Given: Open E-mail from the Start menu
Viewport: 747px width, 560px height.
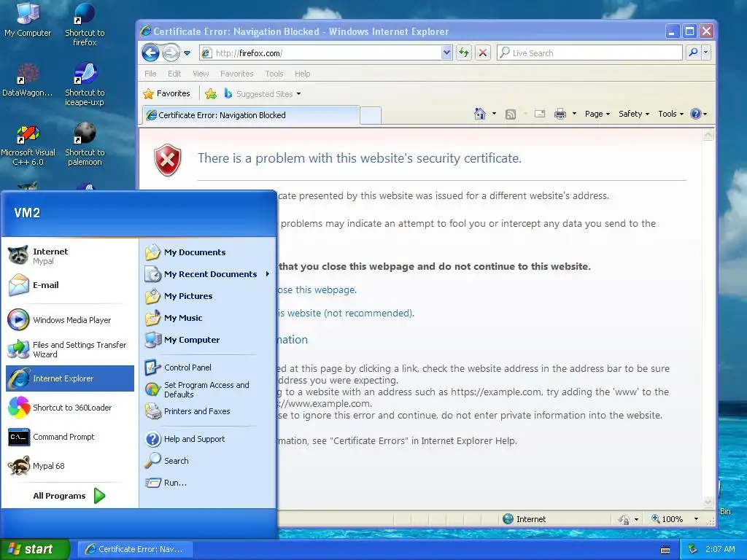Looking at the screenshot, I should (x=69, y=285).
